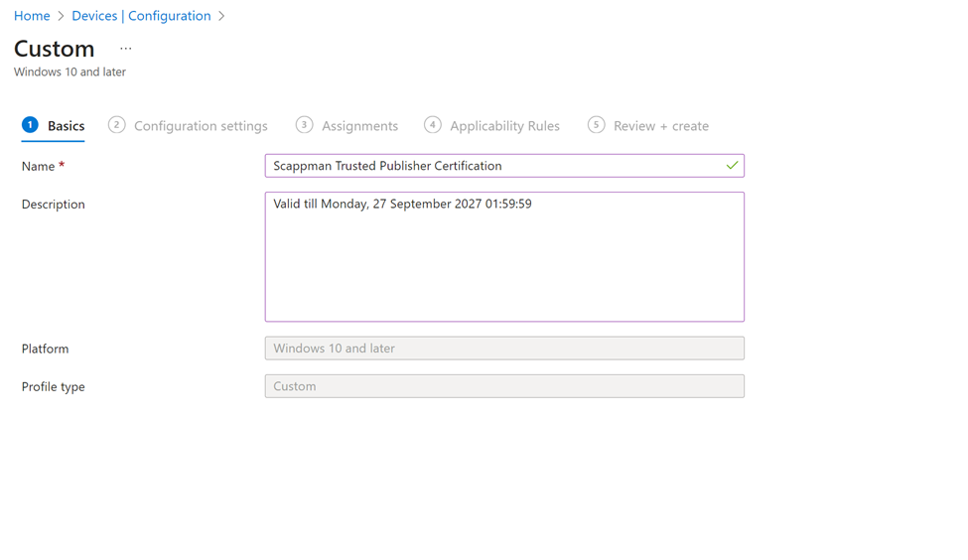Click inside the Description text area
Viewport: 968px width, 560px height.
504,258
